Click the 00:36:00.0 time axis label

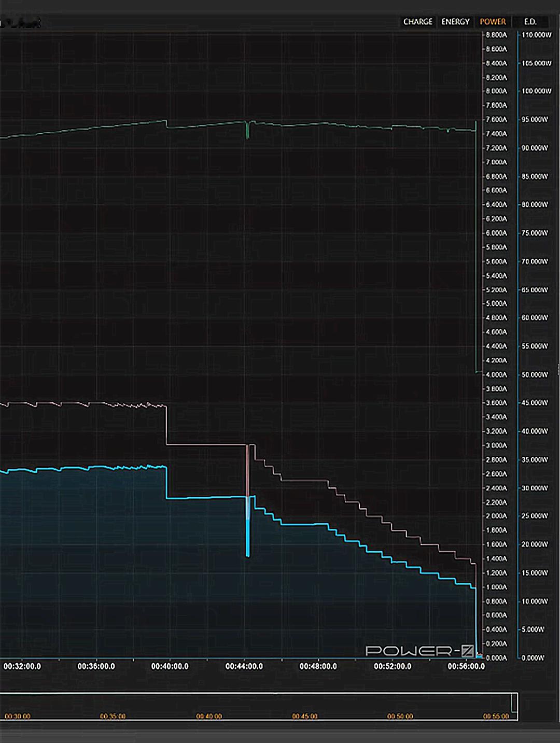click(96, 666)
